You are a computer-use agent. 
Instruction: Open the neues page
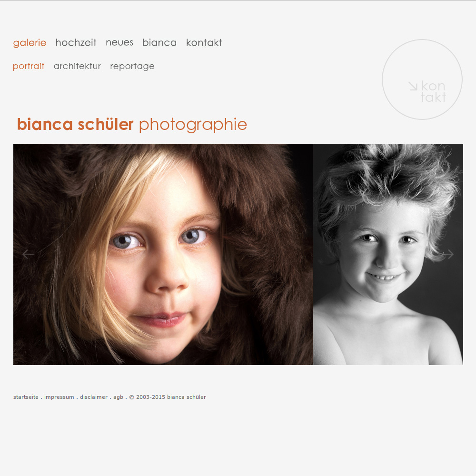(x=119, y=42)
